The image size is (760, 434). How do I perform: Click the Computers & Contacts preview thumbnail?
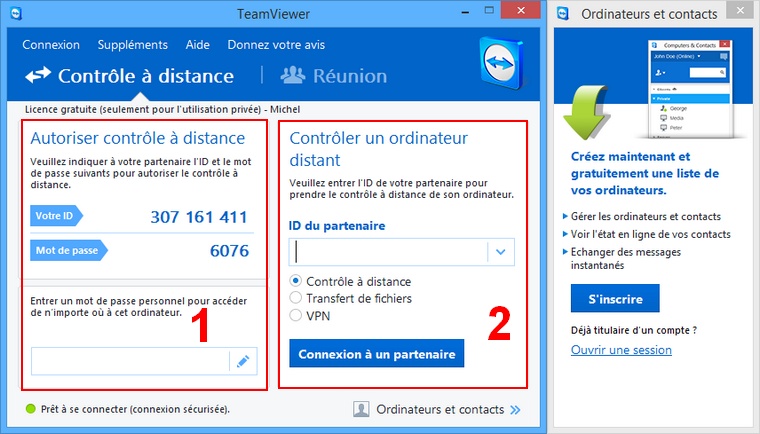(x=690, y=89)
